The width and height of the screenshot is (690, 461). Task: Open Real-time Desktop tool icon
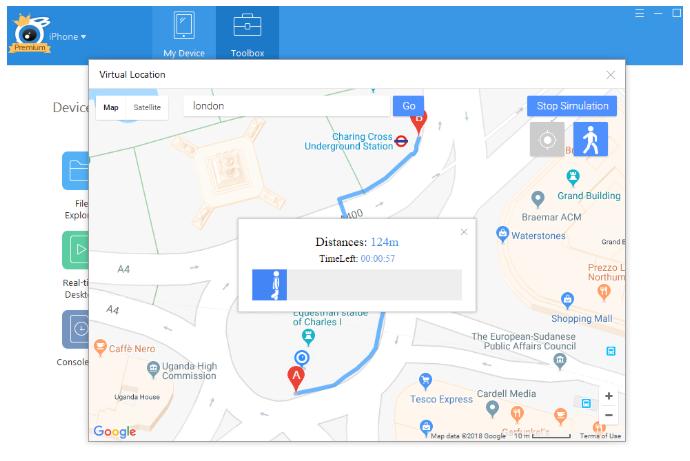pos(76,250)
